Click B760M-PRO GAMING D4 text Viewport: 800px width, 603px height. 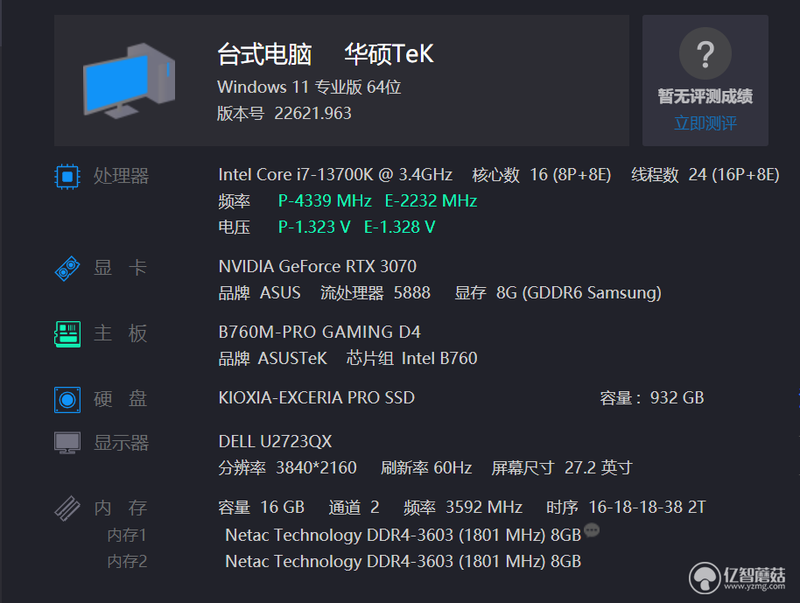[x=319, y=332]
